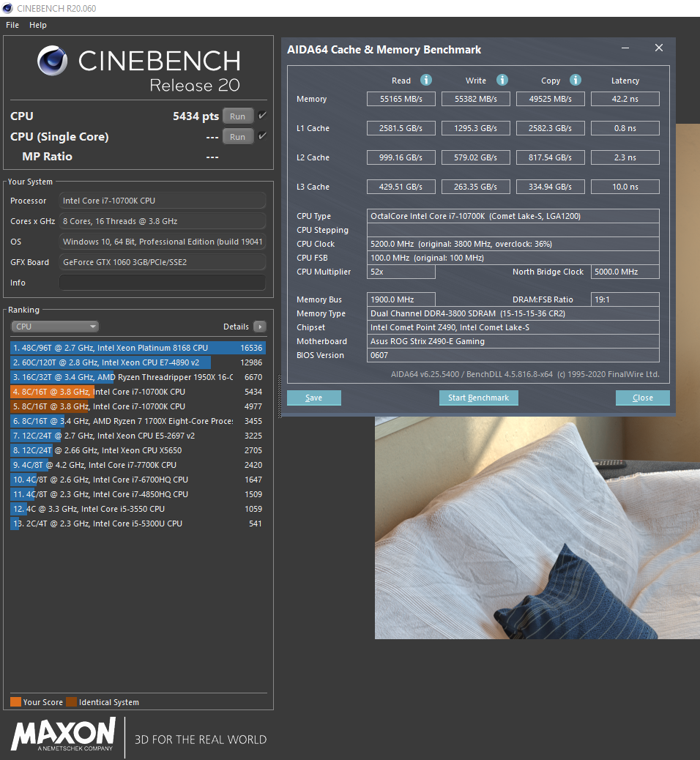The height and width of the screenshot is (760, 700).
Task: Click Memory Type DDR4-3800 value
Action: [x=513, y=313]
